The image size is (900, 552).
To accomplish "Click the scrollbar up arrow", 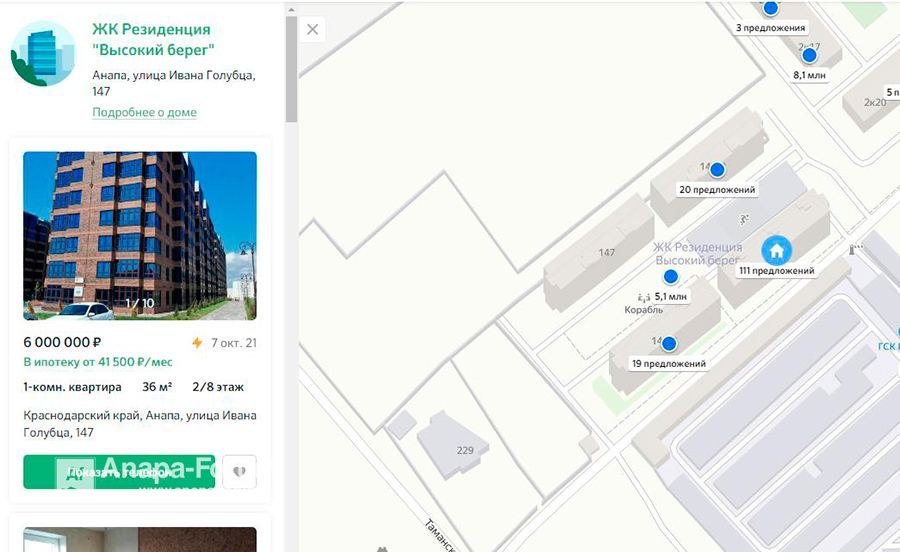I will click(x=291, y=10).
